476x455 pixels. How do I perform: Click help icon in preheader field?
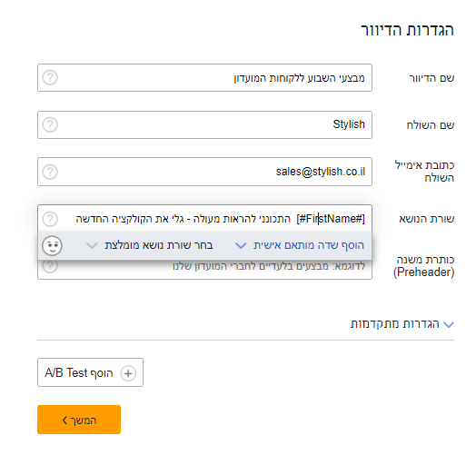[50, 266]
